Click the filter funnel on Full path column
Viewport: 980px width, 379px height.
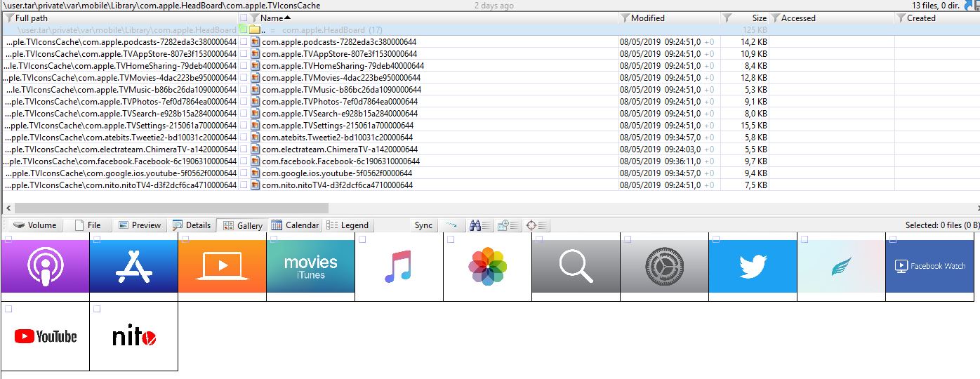9,18
